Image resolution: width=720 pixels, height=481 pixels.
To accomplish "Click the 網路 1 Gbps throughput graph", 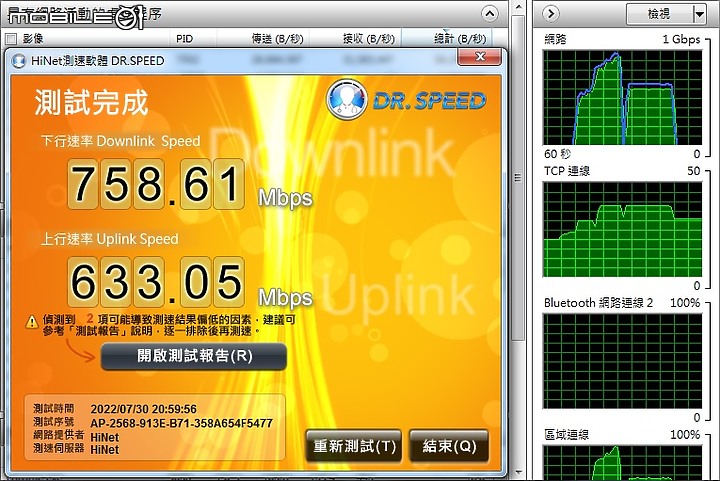I will tap(623, 97).
